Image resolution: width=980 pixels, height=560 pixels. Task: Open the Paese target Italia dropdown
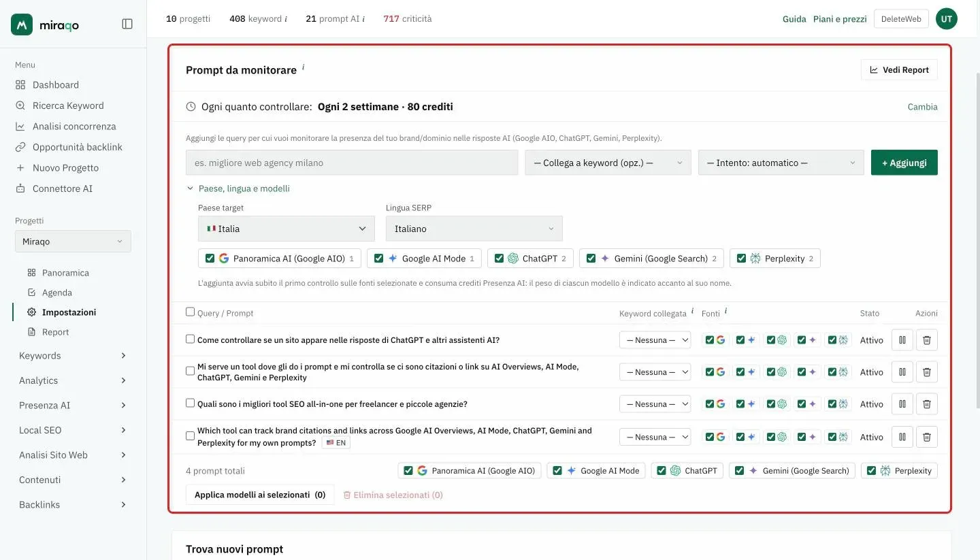click(287, 229)
